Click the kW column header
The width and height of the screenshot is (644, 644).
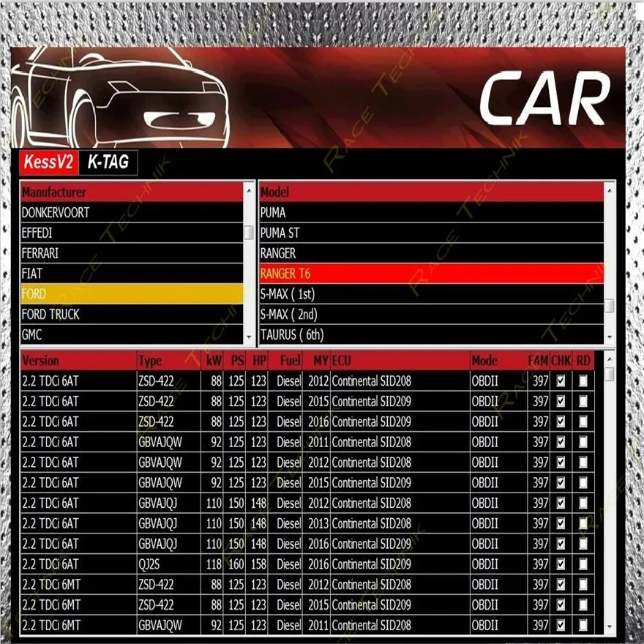pos(212,361)
